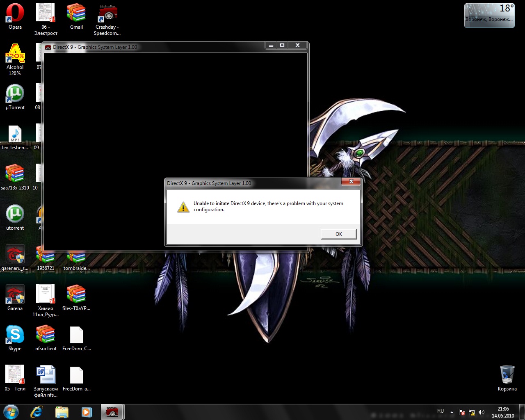Click the "Unable to initate DirectX 9 device" message
Image resolution: width=525 pixels, height=420 pixels.
(268, 206)
